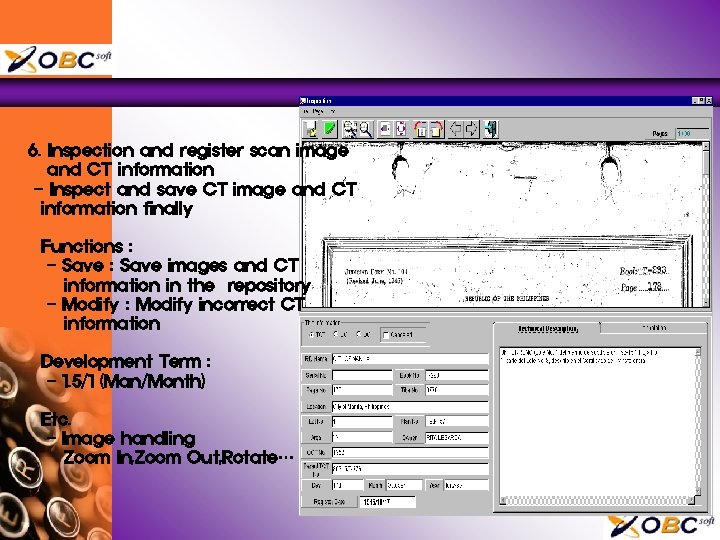Select the last title-type radio button

click(359, 335)
